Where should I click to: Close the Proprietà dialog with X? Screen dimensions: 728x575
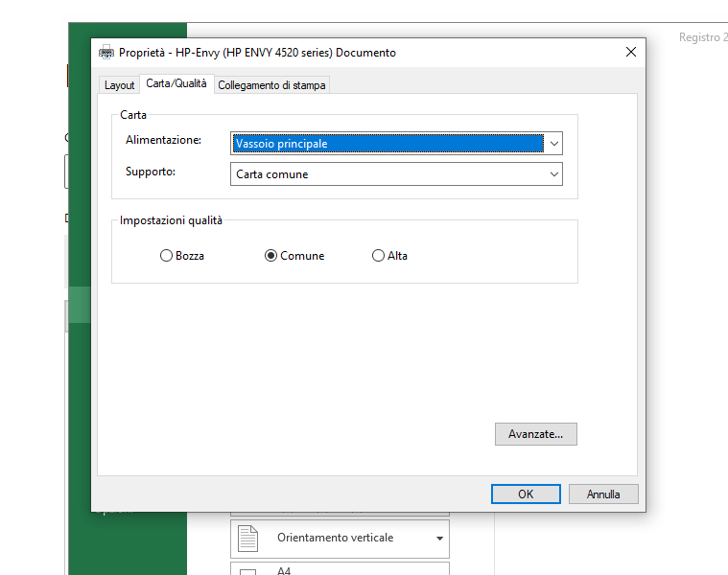coord(630,52)
